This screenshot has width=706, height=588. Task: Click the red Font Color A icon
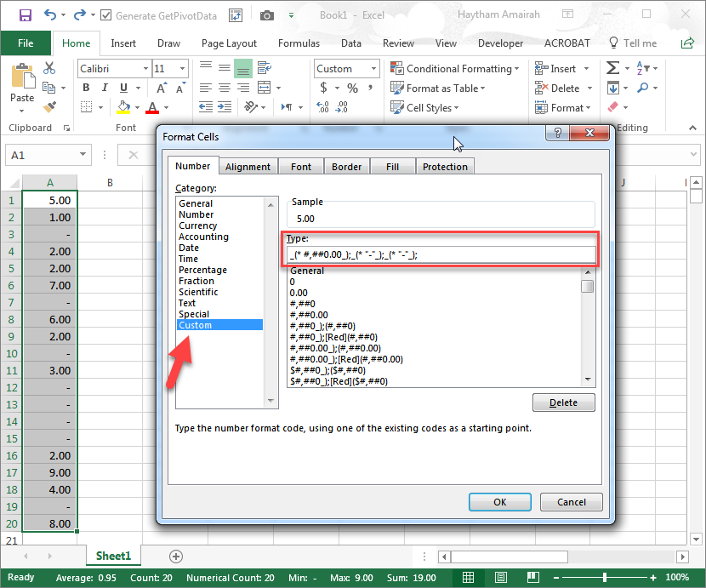152,107
